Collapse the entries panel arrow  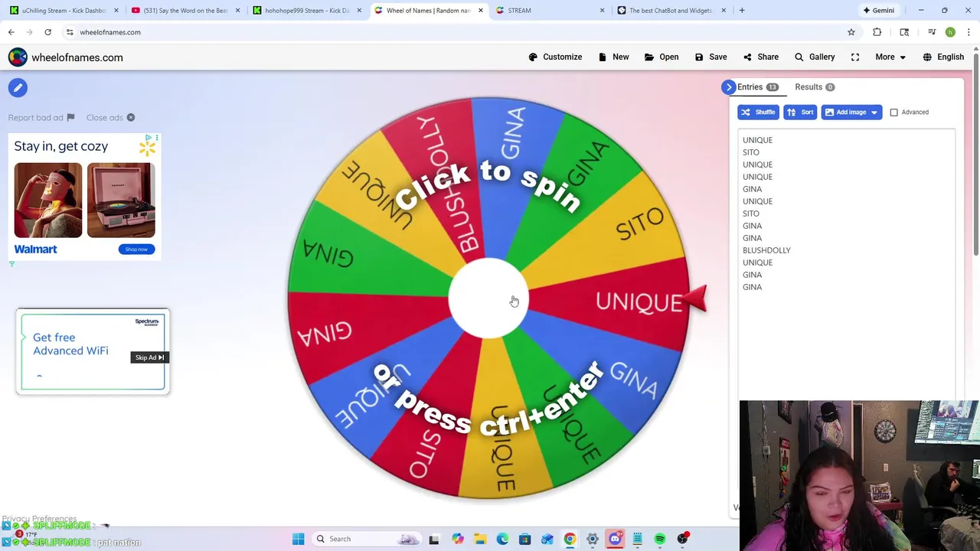pyautogui.click(x=729, y=87)
